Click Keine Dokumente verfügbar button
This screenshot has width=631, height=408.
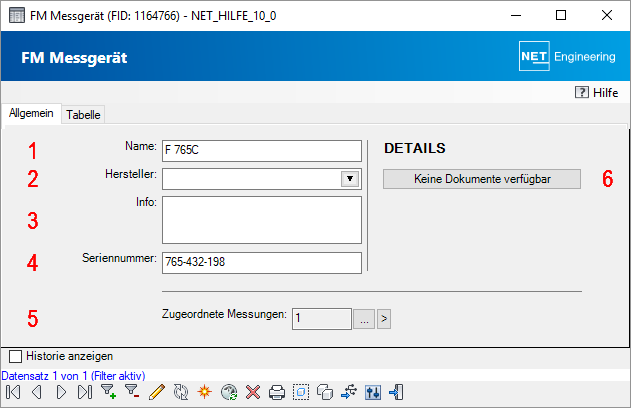(x=482, y=179)
